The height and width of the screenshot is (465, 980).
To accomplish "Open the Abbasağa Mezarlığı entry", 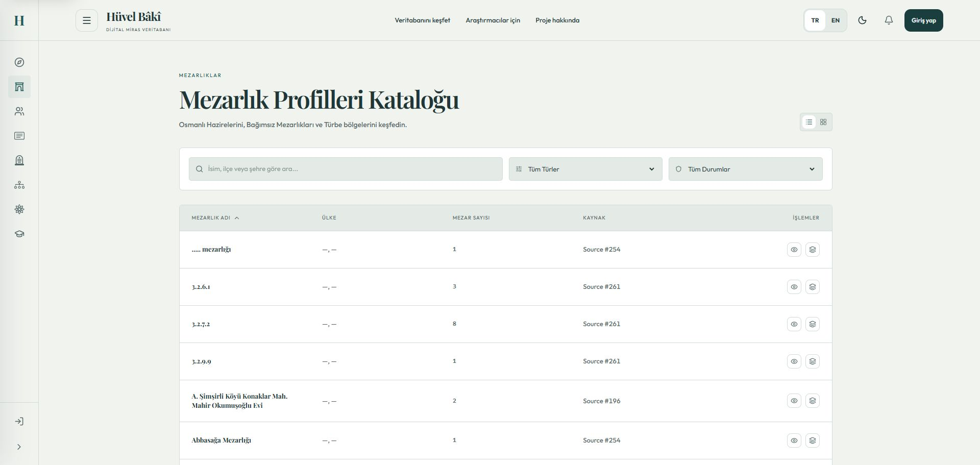I will [x=222, y=440].
